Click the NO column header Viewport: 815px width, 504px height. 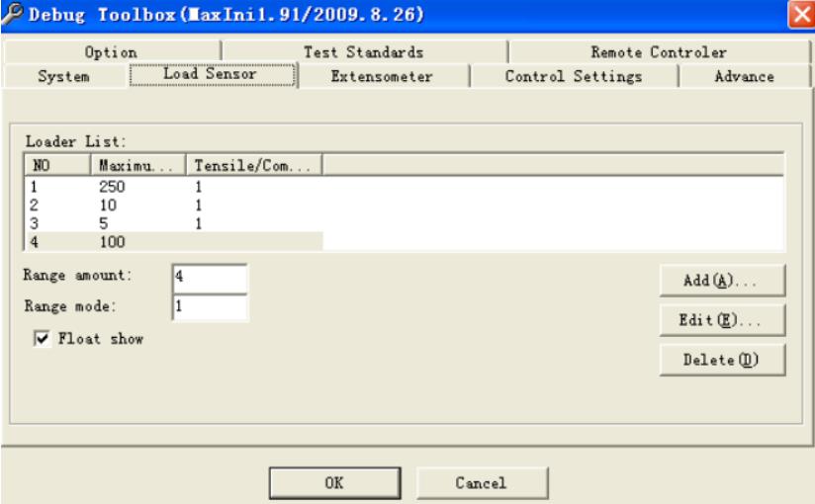coord(57,165)
